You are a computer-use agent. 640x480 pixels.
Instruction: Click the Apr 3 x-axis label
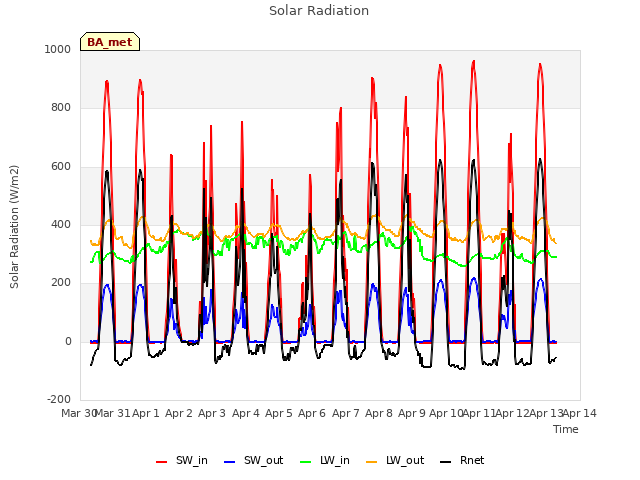212,413
